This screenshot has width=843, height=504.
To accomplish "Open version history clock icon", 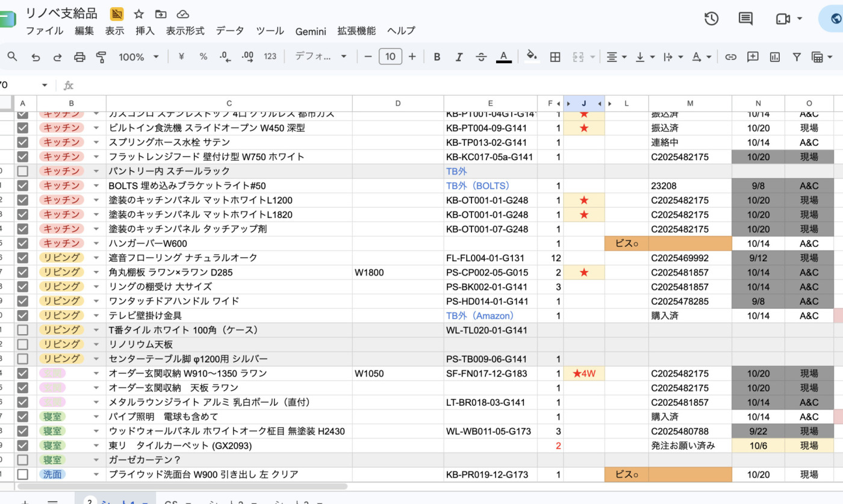I will tap(711, 19).
